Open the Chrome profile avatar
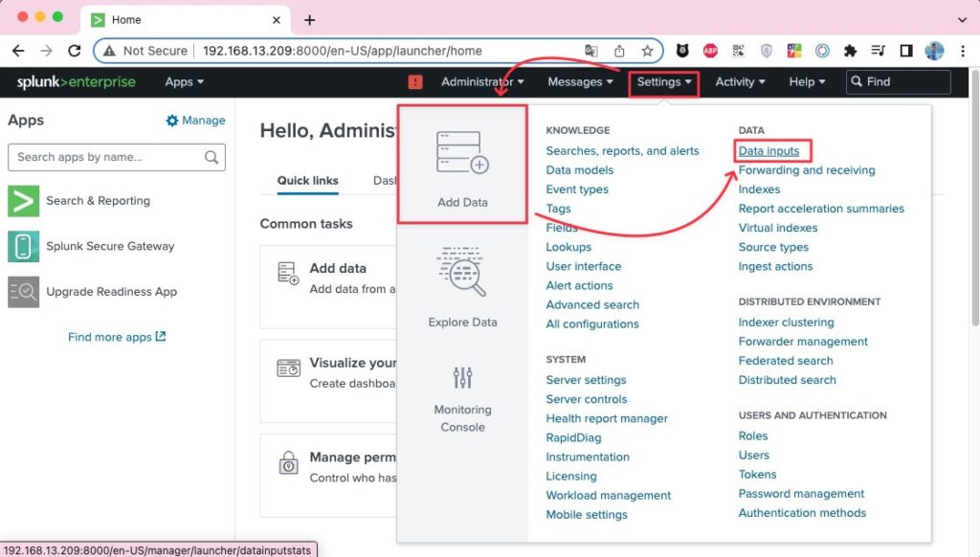This screenshot has height=557, width=980. [934, 51]
